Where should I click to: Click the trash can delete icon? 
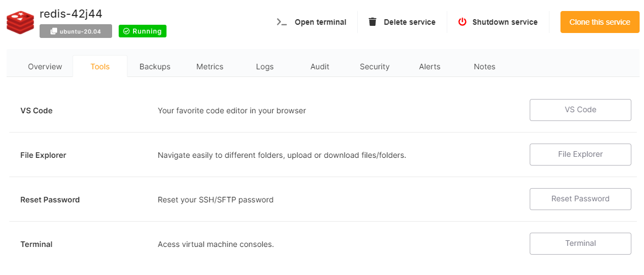pos(373,22)
